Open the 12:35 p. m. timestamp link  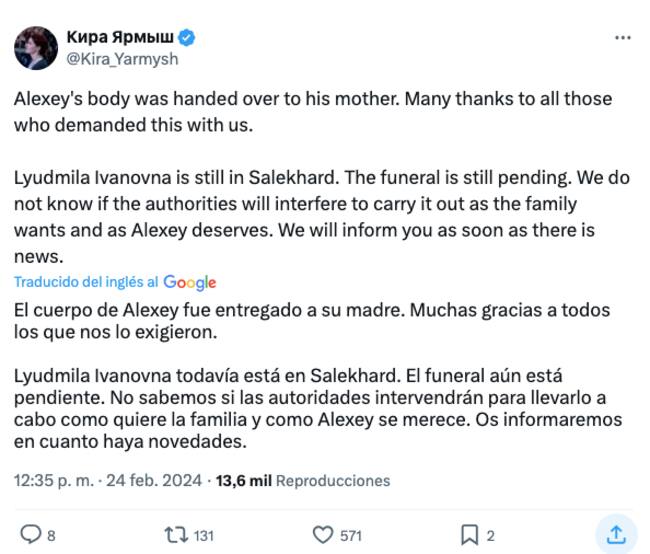tap(53, 480)
